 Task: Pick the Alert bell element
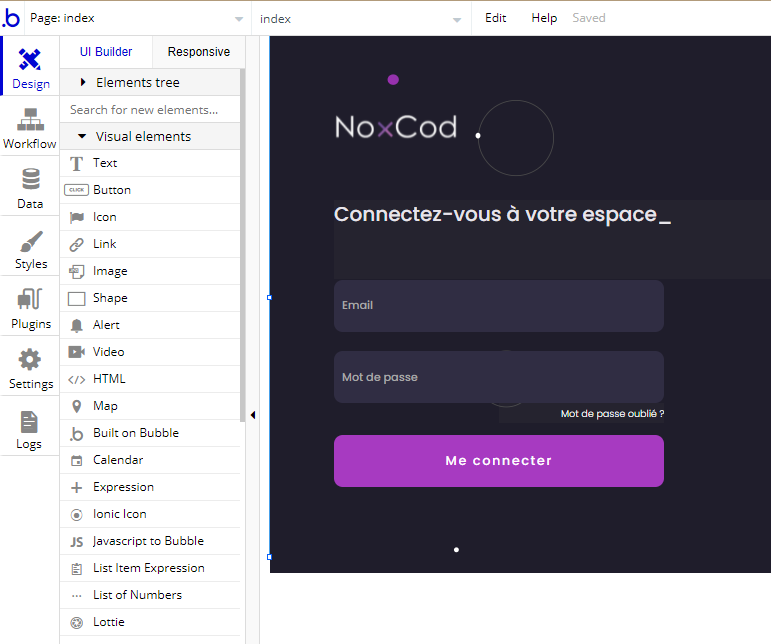pyautogui.click(x=77, y=325)
